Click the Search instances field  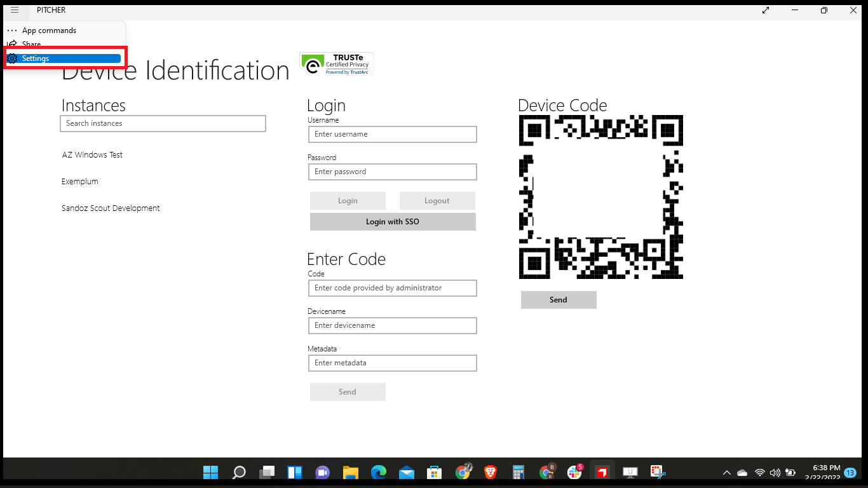pos(163,123)
